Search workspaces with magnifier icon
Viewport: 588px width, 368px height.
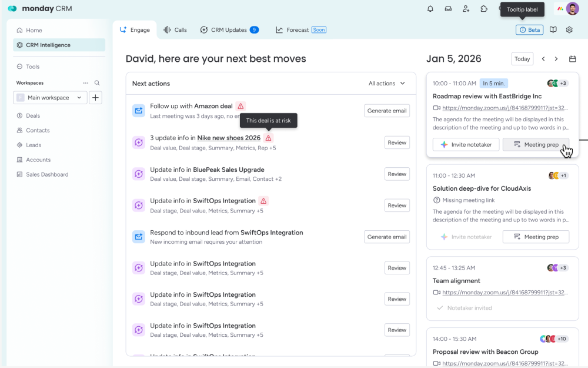(x=98, y=83)
